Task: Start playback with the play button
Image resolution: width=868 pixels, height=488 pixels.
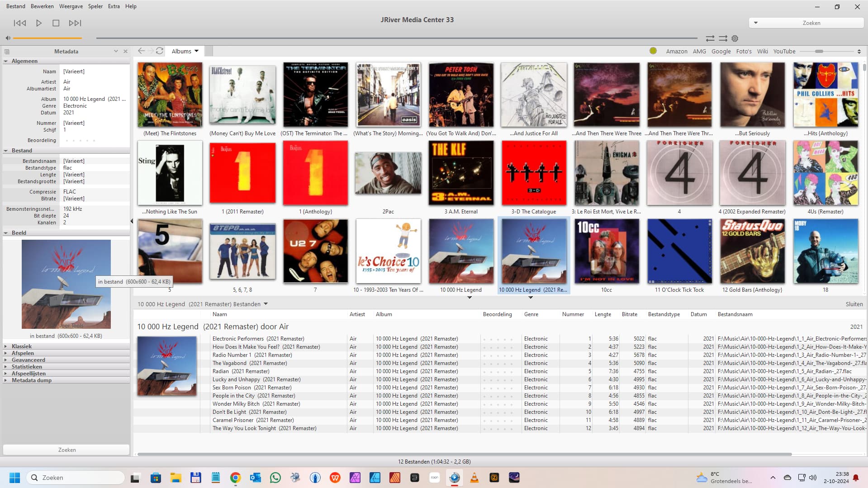Action: pyautogui.click(x=39, y=23)
